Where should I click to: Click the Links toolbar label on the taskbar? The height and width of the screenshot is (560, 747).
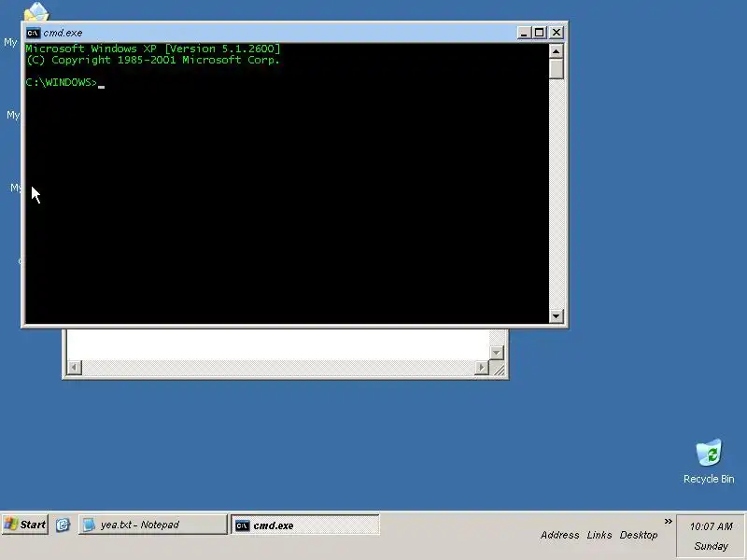(599, 535)
